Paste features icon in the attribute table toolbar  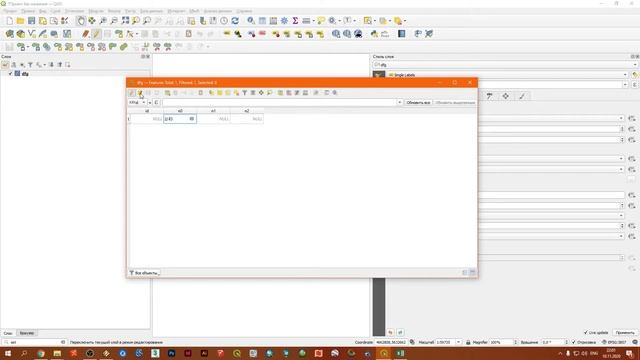click(x=201, y=93)
